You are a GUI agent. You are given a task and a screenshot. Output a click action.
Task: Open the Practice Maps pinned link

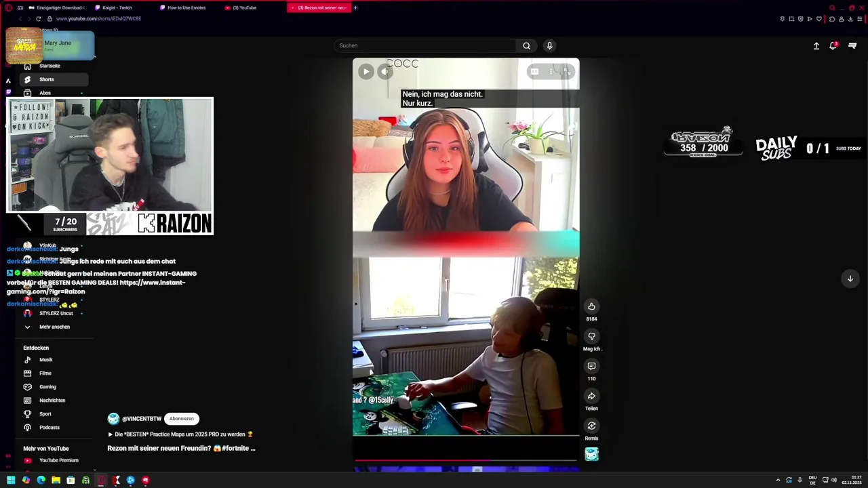click(x=180, y=434)
